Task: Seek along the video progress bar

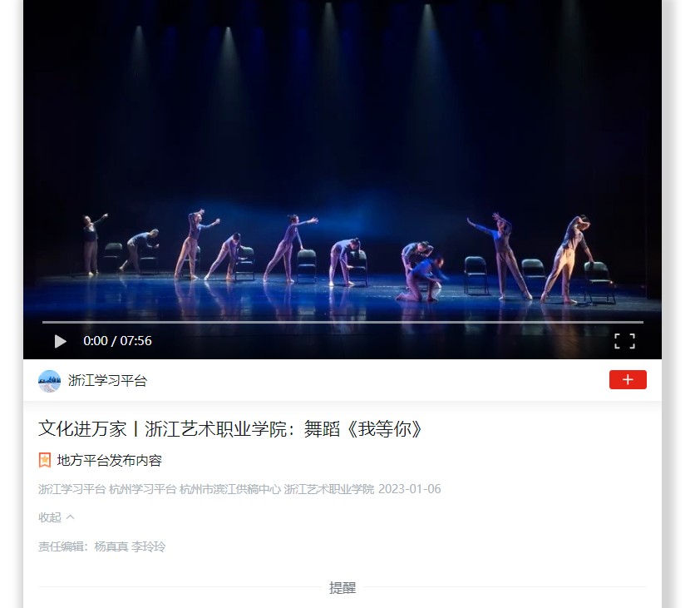Action: coord(343,322)
